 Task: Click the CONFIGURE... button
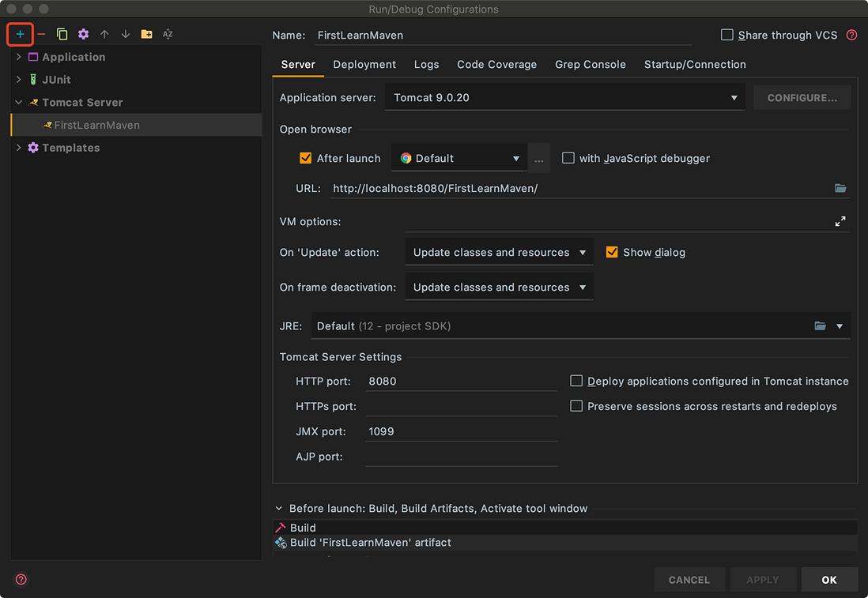[802, 98]
